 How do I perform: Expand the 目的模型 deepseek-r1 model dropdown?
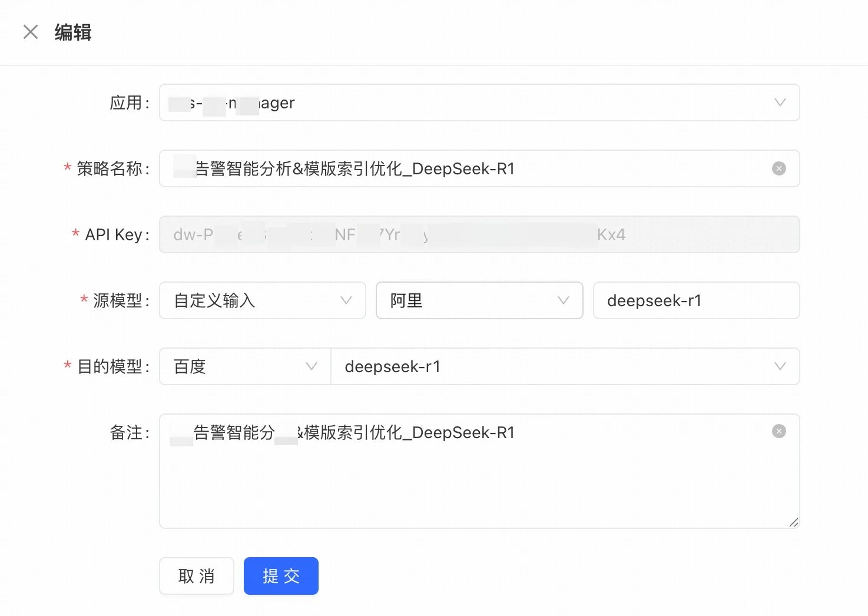[554, 367]
